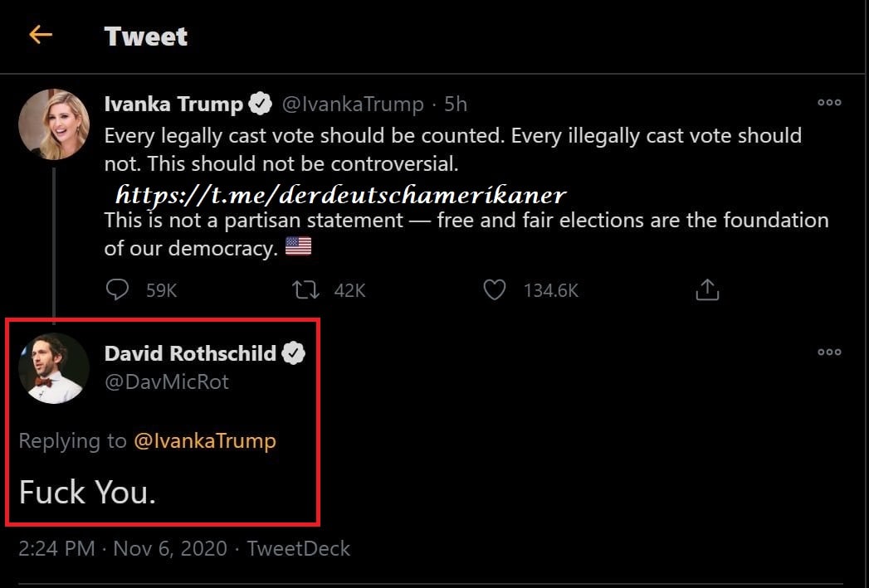Click the Ivanka Trump display name

coord(173,104)
